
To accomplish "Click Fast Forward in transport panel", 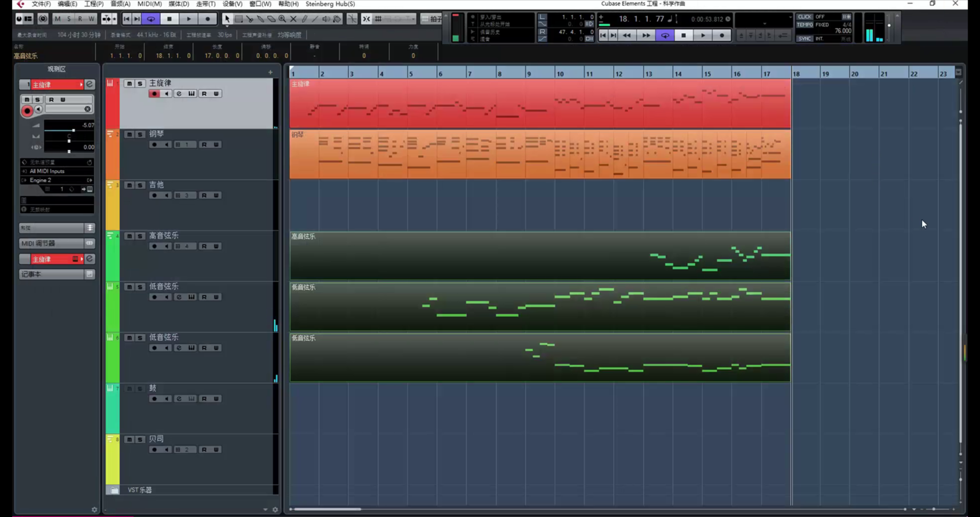I will [646, 35].
